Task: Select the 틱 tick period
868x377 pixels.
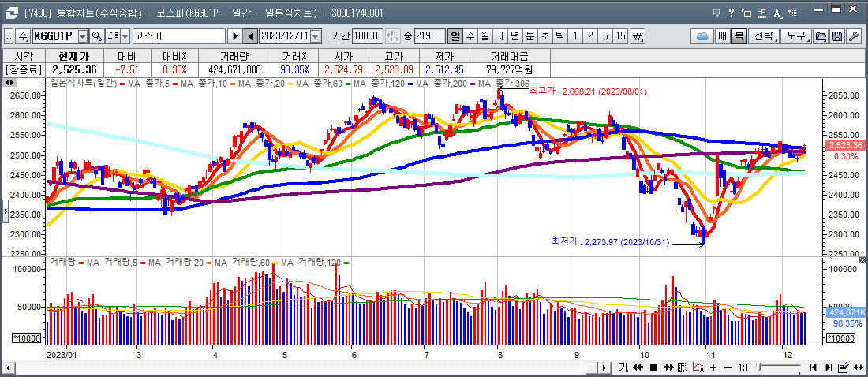Action: (x=560, y=36)
